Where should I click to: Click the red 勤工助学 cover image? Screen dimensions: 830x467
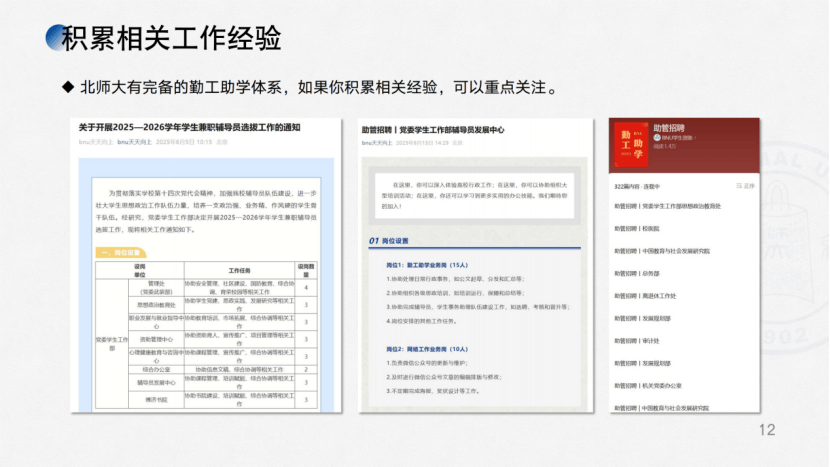point(631,145)
